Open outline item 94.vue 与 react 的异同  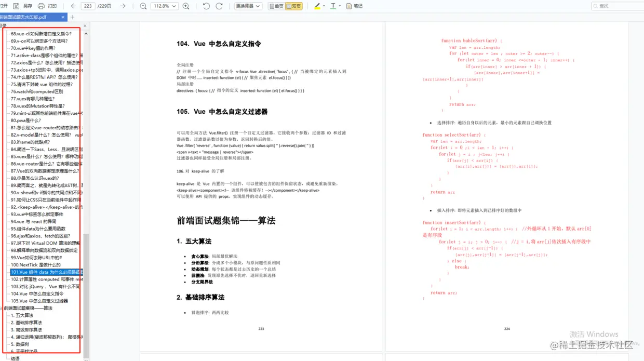point(33,221)
